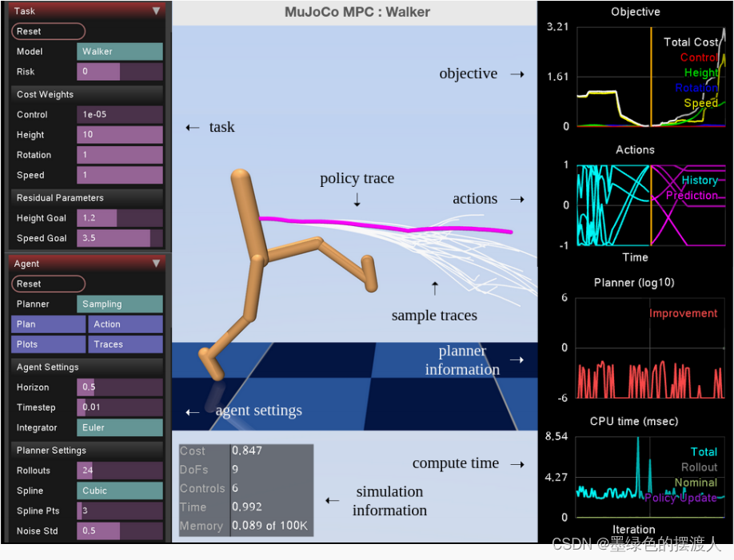The image size is (734, 560).
Task: Click the Total Cost legend label
Action: tap(691, 42)
